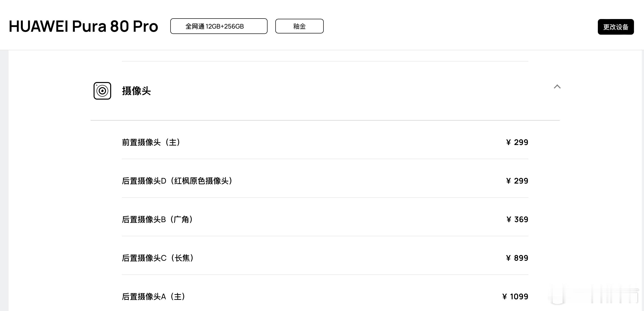
Task: Select the 前置摄像头（主）row
Action: (325, 142)
